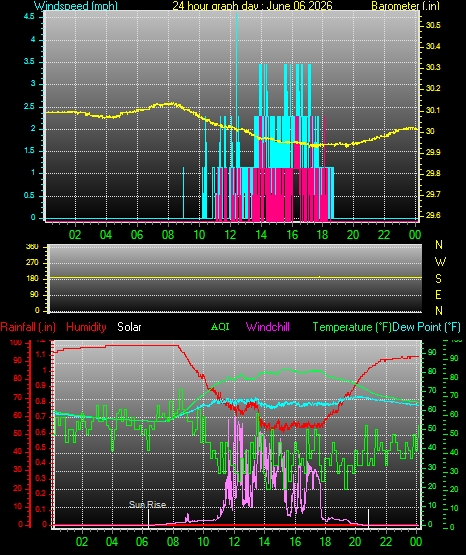Click the Windspeed (mph) axis title
466x555 pixels.
76,5
